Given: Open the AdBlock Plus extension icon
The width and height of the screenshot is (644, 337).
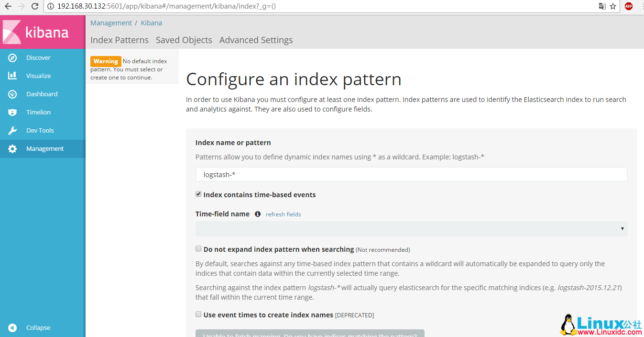Looking at the screenshot, I should [x=628, y=6].
